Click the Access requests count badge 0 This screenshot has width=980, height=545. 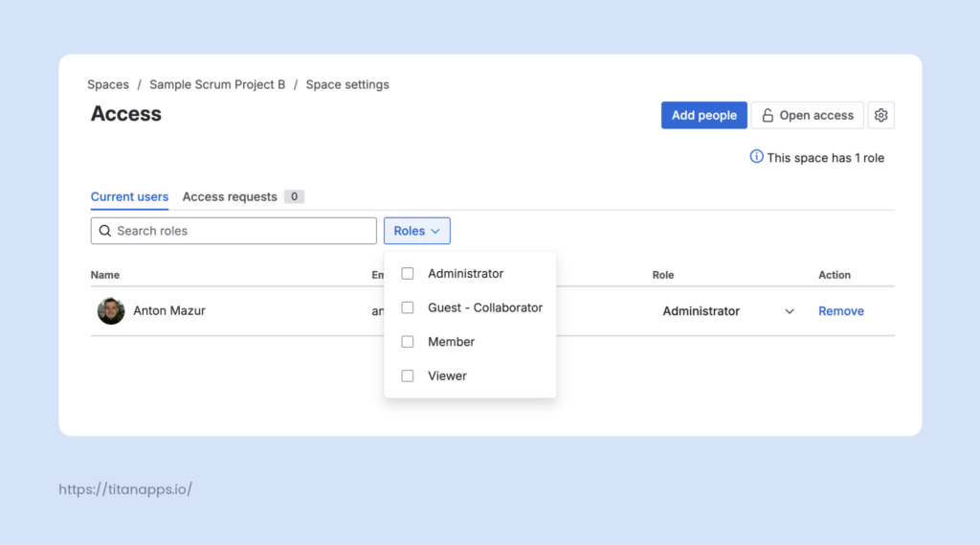pyautogui.click(x=294, y=196)
